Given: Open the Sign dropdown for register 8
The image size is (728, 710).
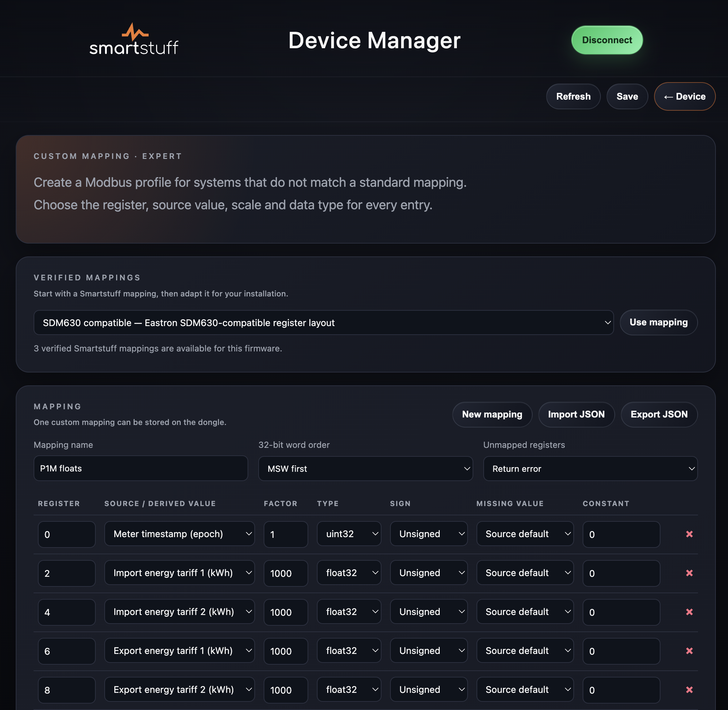Looking at the screenshot, I should click(429, 690).
